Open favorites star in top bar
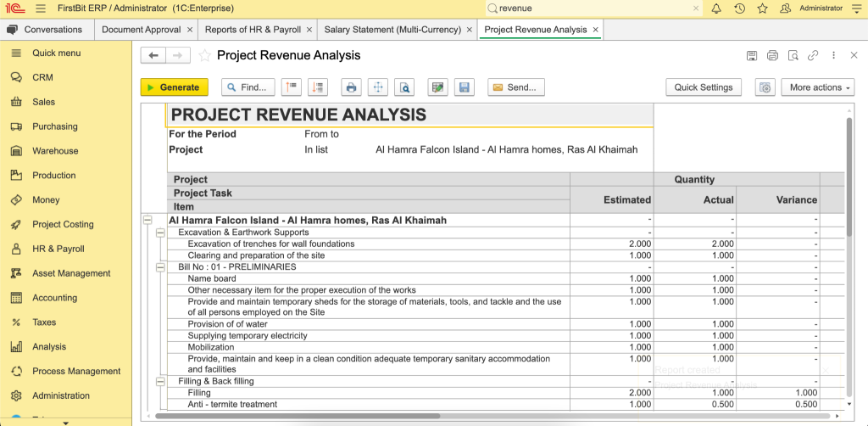This screenshot has height=426, width=868. [762, 8]
